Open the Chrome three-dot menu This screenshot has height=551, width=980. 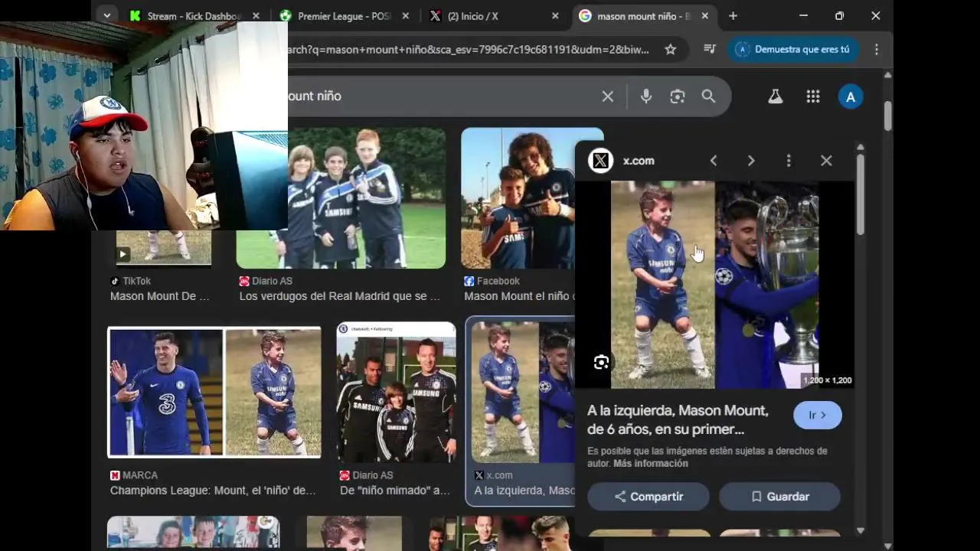coord(877,50)
